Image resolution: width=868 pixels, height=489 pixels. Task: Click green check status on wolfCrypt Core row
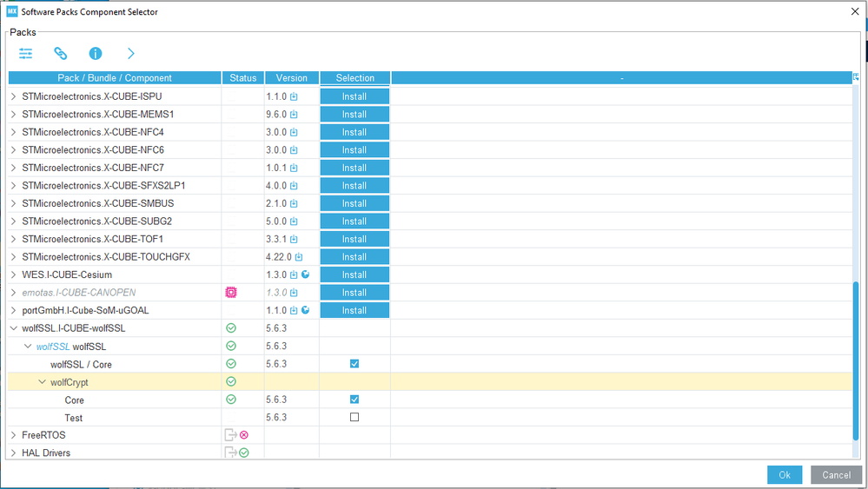tap(231, 399)
